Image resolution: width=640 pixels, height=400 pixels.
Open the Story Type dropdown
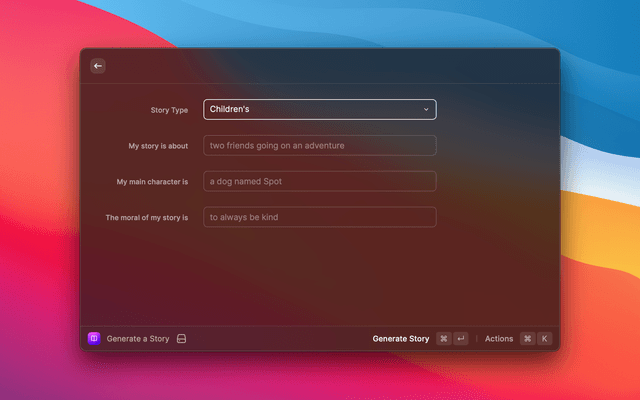click(x=319, y=109)
